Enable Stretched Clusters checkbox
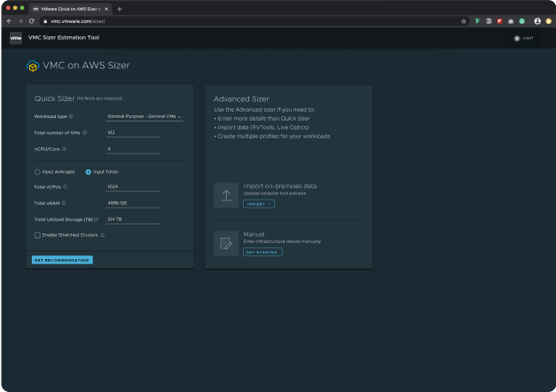556x392 pixels. tap(37, 235)
